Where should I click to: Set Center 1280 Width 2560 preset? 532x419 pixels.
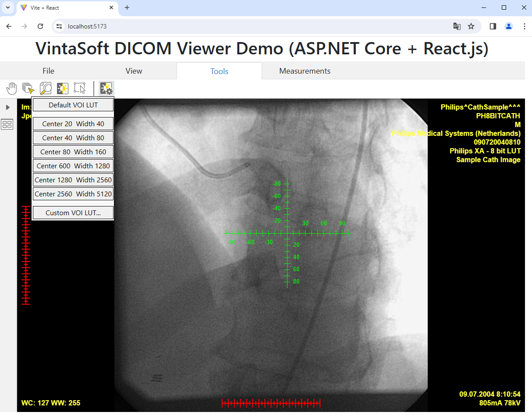pos(73,180)
